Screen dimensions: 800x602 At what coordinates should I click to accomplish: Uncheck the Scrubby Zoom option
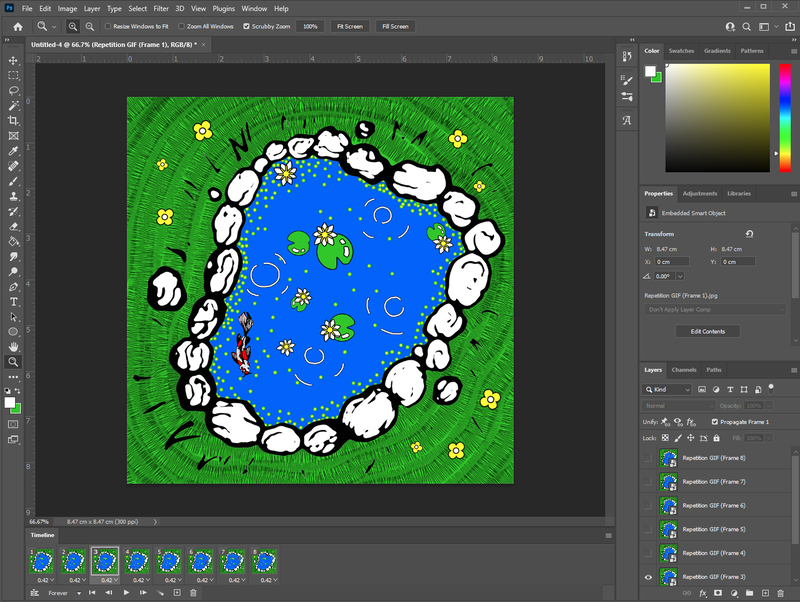coord(247,26)
